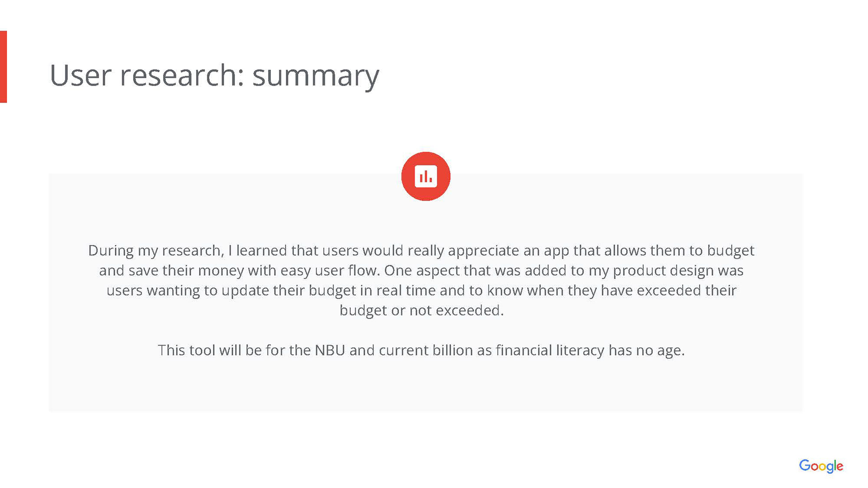Select the 'User research: summary' title
Viewport: 868px width, 488px height.
click(214, 75)
